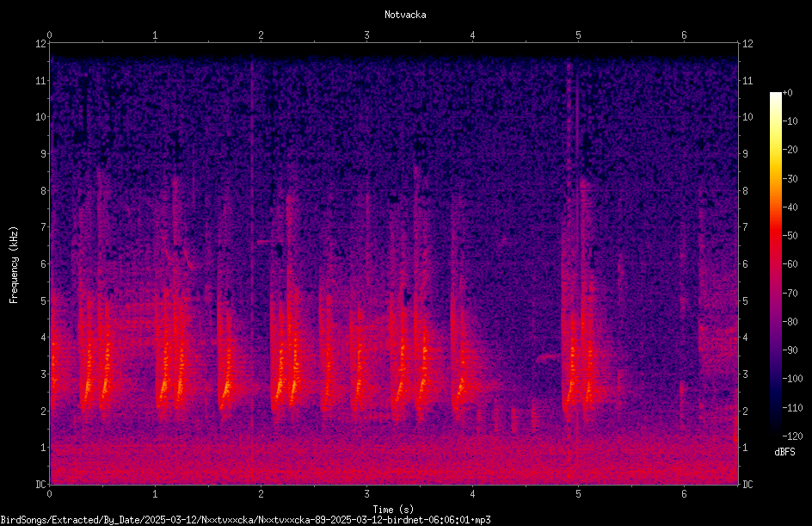
Task: Click the Notvacka title text
Action: pyautogui.click(x=405, y=15)
